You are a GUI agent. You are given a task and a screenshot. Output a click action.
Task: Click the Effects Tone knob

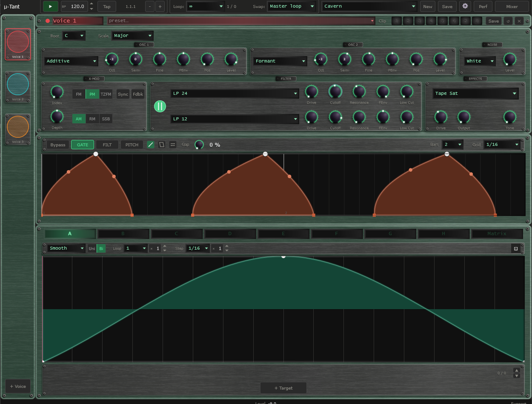tap(509, 117)
